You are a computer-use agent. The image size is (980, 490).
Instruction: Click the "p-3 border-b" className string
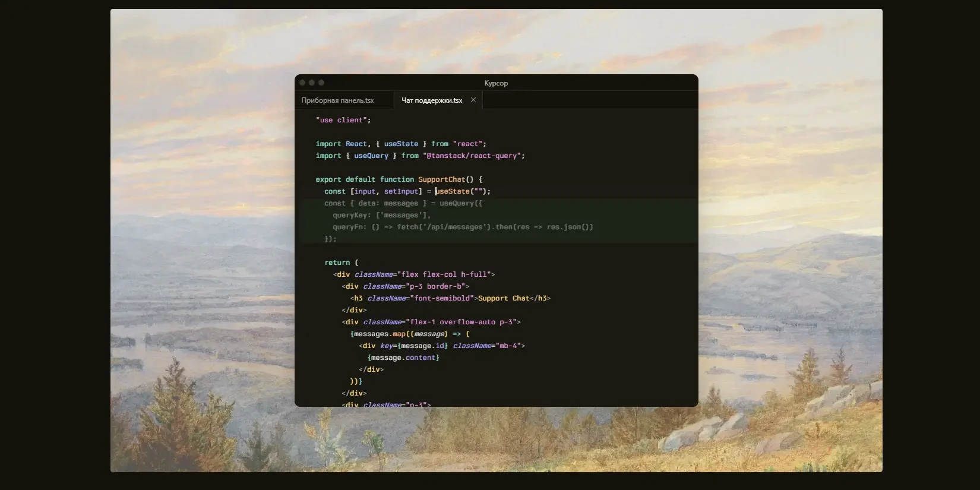(435, 286)
